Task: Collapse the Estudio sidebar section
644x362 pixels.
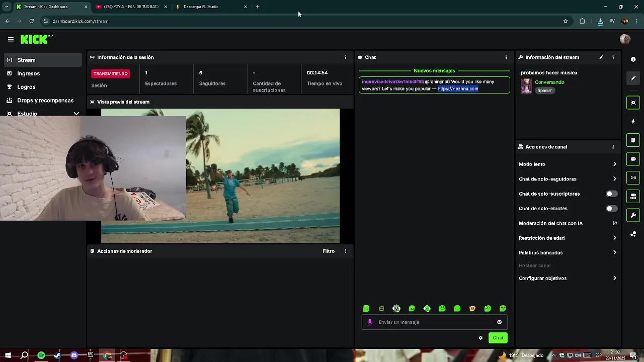Action: (x=76, y=114)
